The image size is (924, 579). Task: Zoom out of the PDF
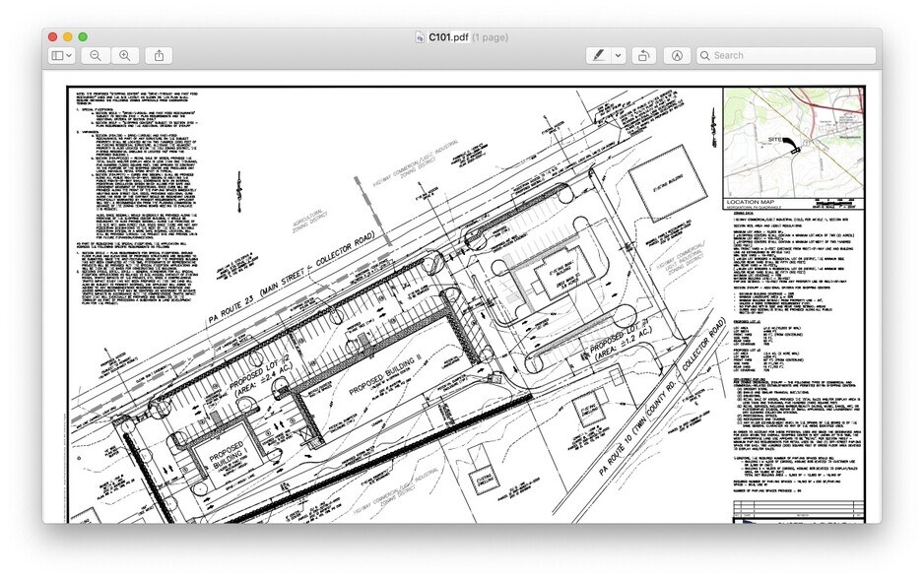96,56
